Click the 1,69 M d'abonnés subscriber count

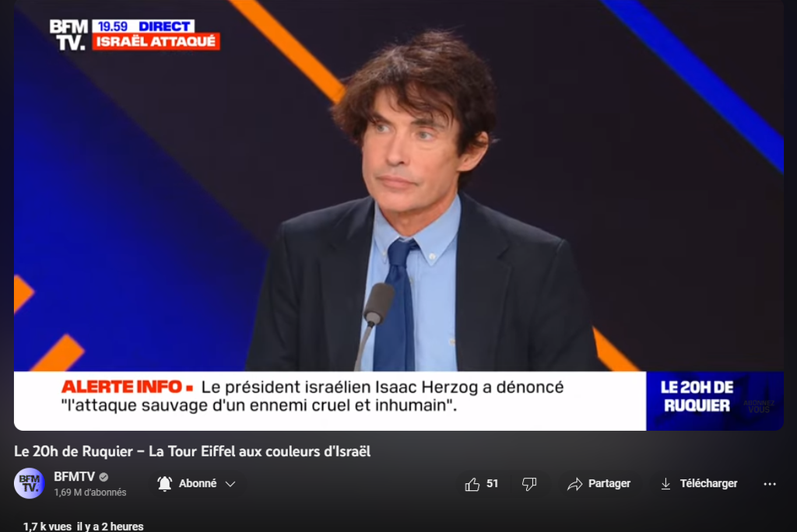point(90,492)
